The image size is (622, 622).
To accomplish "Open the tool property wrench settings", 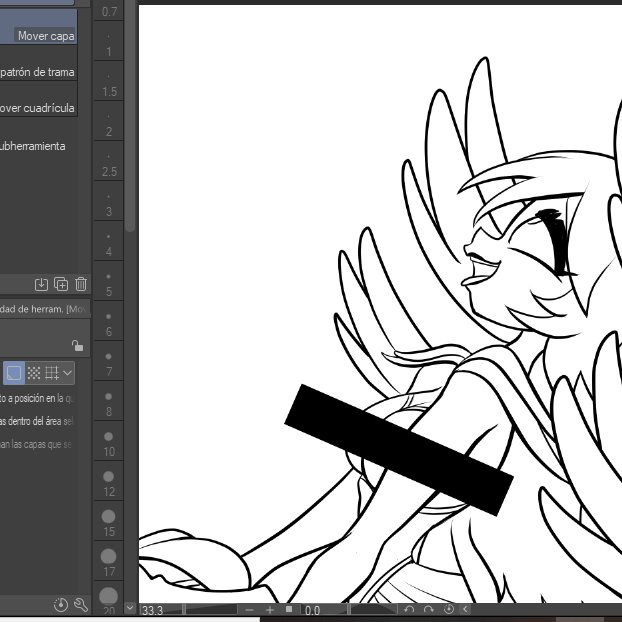I will pos(81,605).
